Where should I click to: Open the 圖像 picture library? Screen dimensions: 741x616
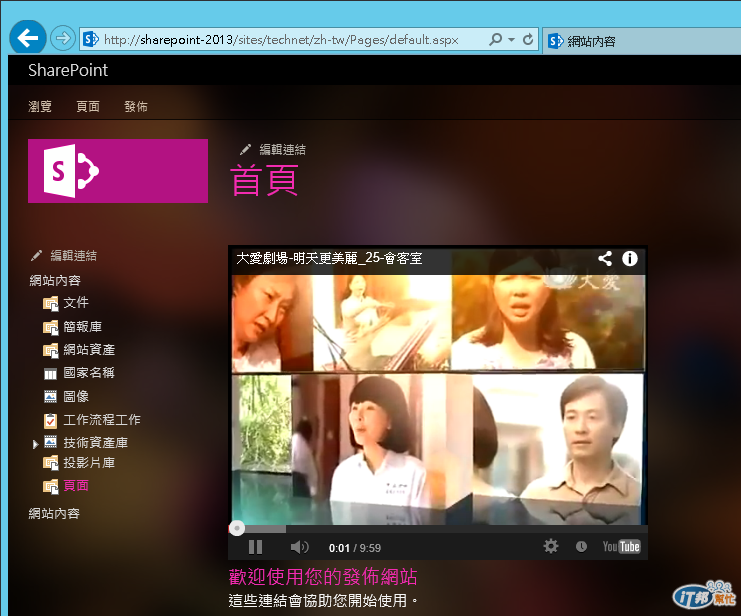76,396
